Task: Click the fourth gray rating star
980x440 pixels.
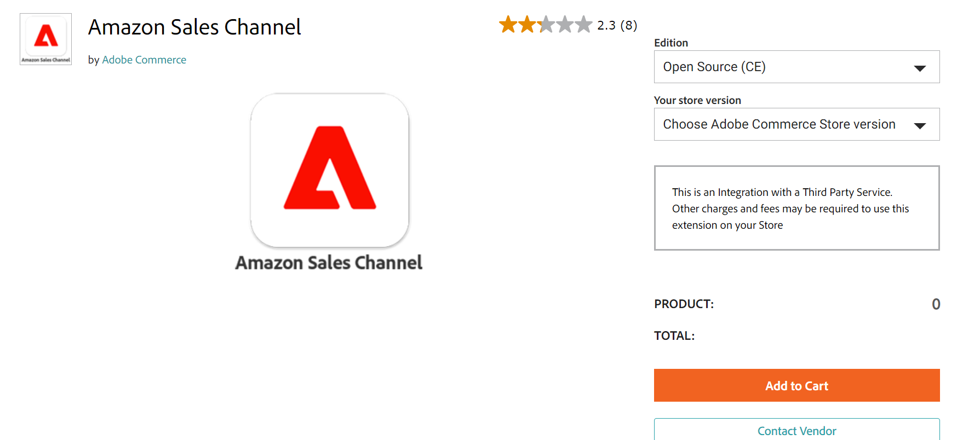Action: [x=565, y=25]
